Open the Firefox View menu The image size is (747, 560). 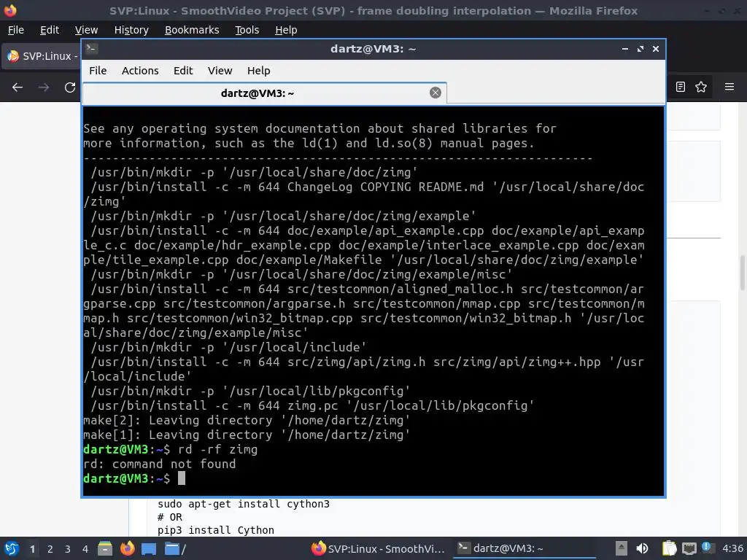(86, 30)
